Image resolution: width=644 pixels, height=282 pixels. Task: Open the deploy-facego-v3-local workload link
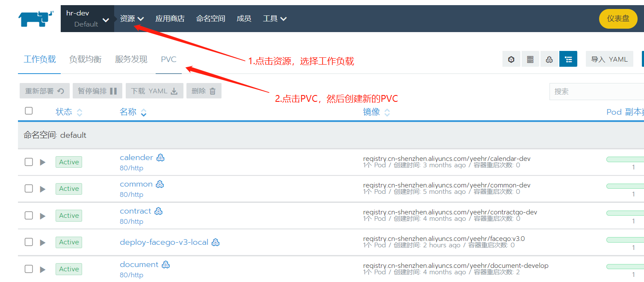tap(164, 242)
